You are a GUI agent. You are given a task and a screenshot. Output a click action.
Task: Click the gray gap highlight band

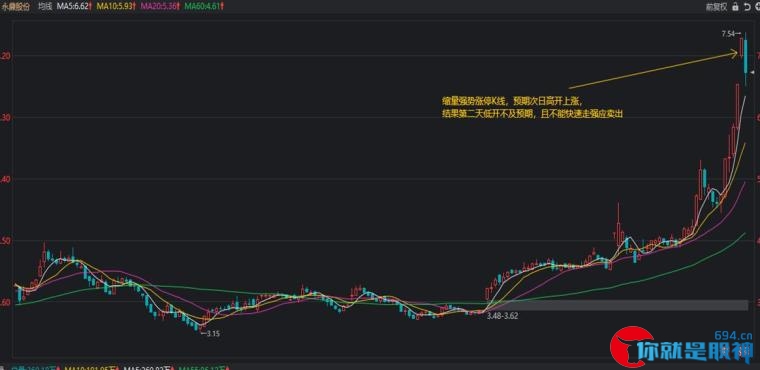point(616,305)
